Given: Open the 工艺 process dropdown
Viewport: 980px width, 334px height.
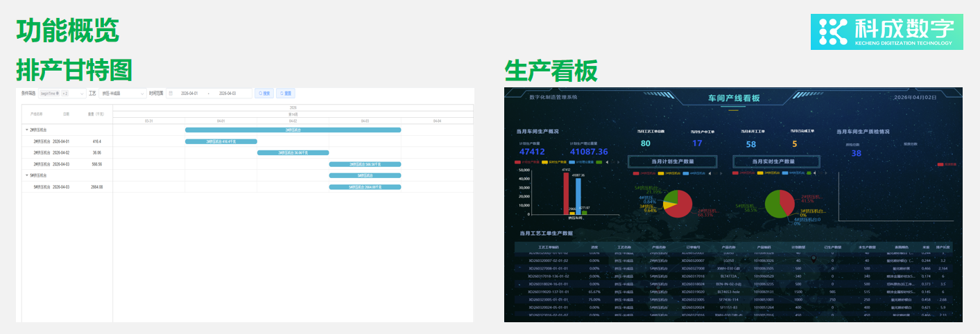Looking at the screenshot, I should [x=122, y=93].
